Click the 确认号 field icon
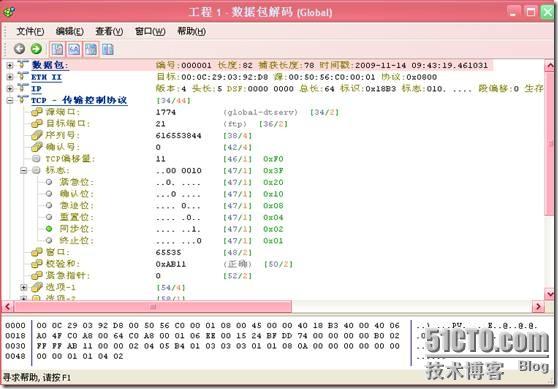558x389 pixels. pos(37,147)
